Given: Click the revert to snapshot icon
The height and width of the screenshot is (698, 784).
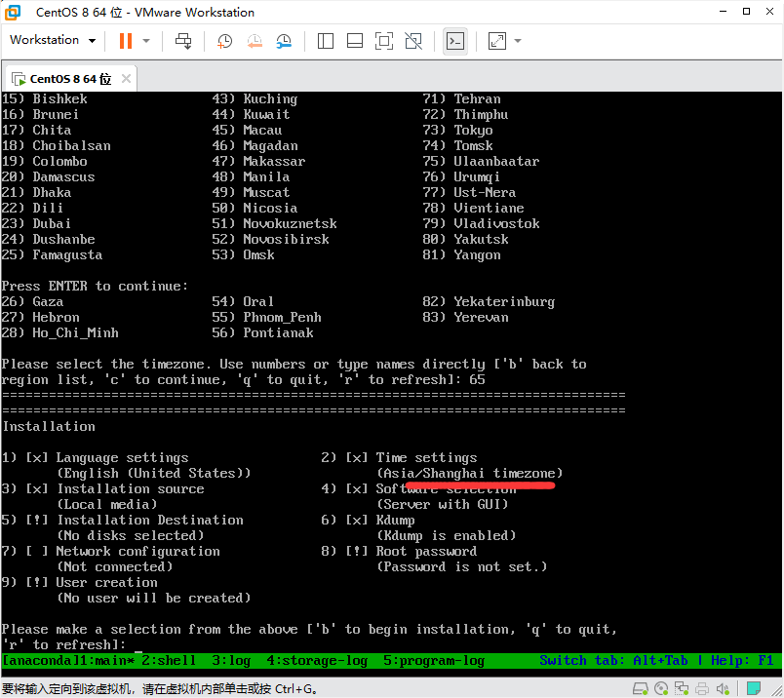Looking at the screenshot, I should point(255,41).
